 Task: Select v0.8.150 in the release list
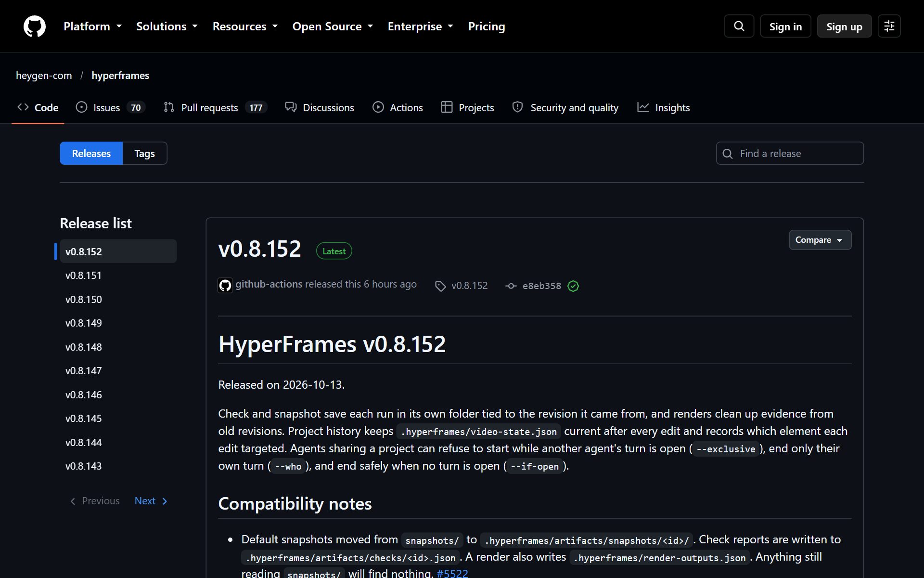tap(118, 299)
